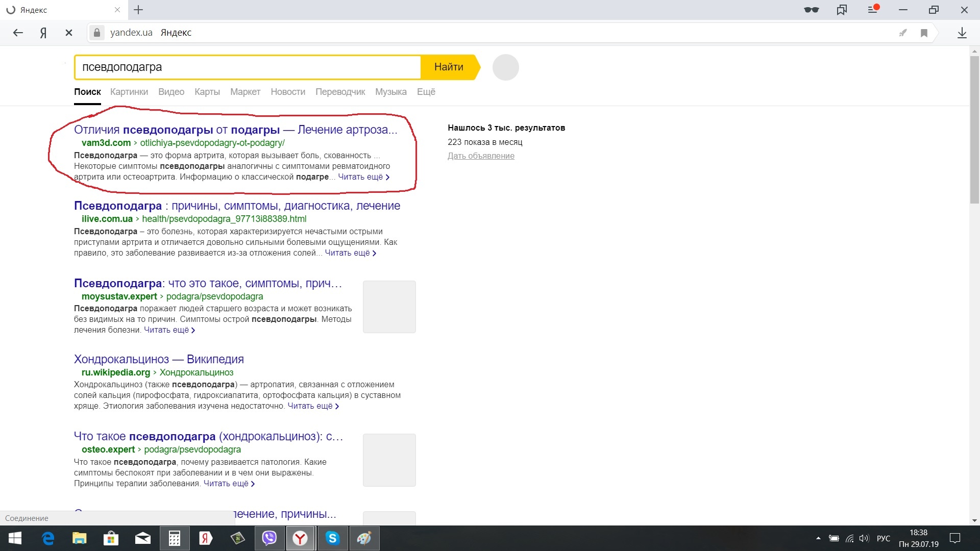The width and height of the screenshot is (980, 551).
Task: Open browser menu with notification dot
Action: coord(873,10)
